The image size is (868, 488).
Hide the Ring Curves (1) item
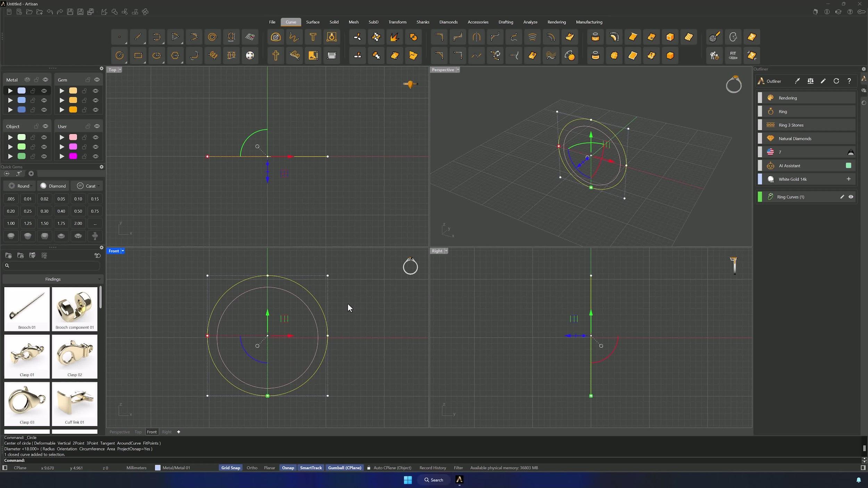851,197
